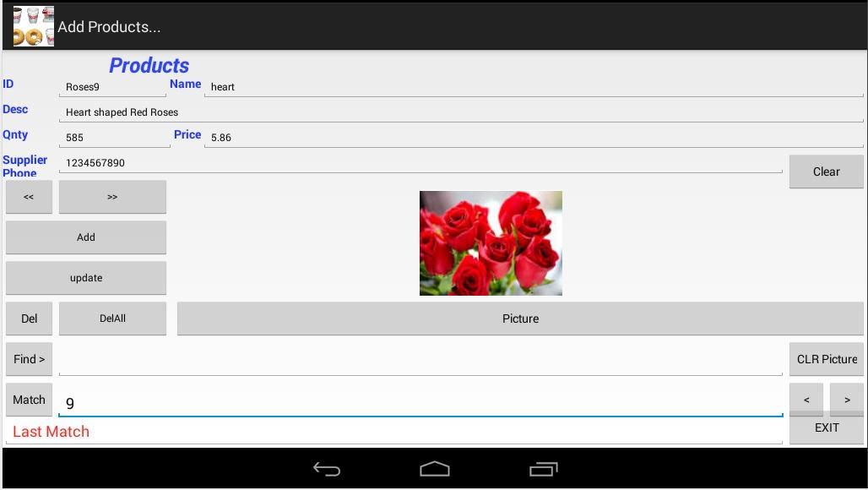868x490 pixels.
Task: Tap the Android back navigation icon
Action: click(x=327, y=470)
